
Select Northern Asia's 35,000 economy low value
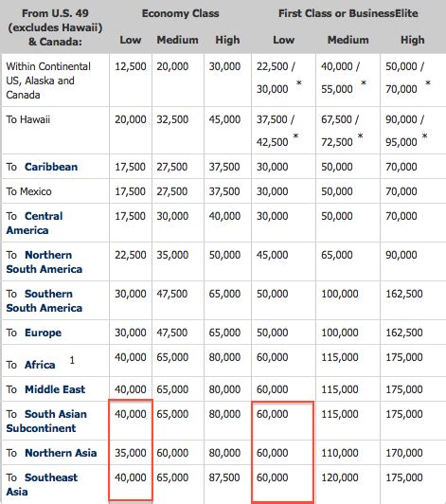(131, 453)
